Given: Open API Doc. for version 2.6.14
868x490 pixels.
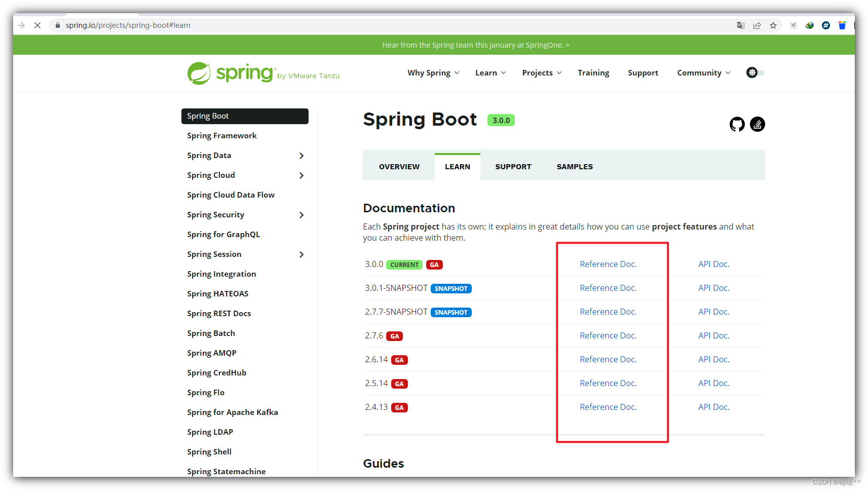Looking at the screenshot, I should 713,359.
